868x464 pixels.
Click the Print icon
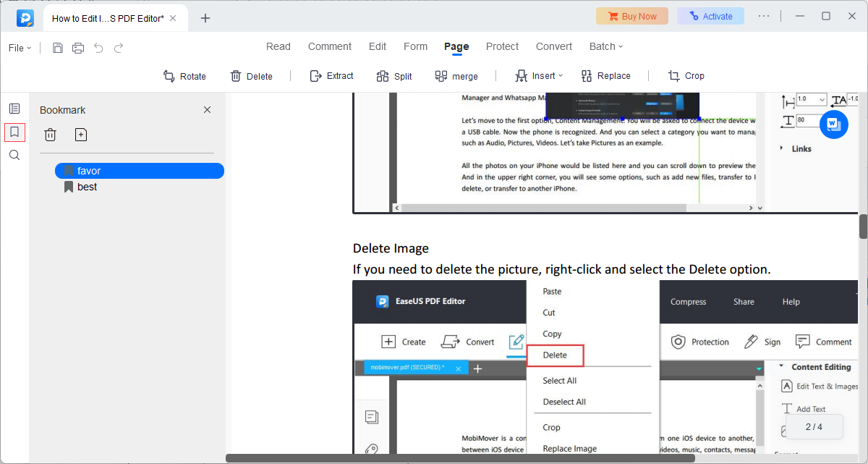(78, 48)
